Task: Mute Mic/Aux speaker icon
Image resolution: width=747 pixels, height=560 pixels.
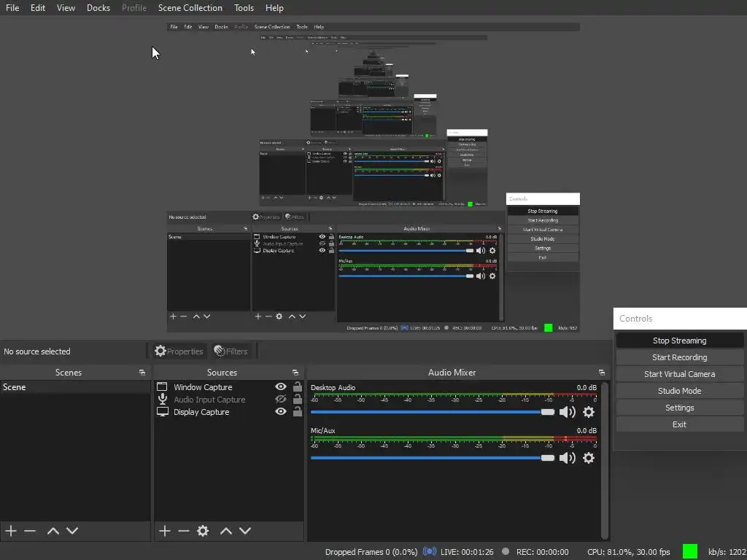Action: (x=567, y=458)
